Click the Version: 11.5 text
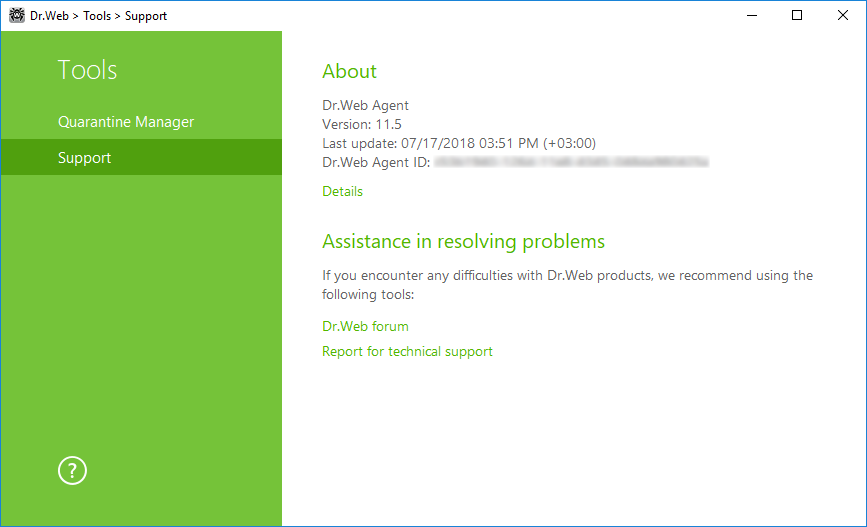 click(362, 124)
